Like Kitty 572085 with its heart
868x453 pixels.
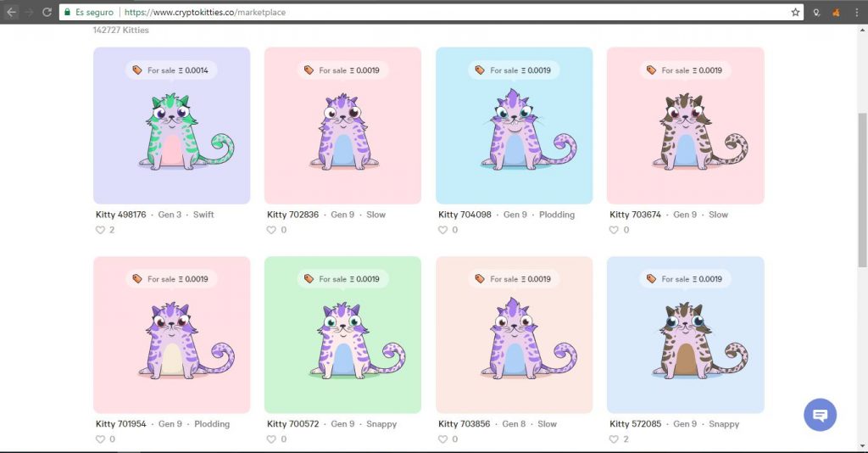614,439
